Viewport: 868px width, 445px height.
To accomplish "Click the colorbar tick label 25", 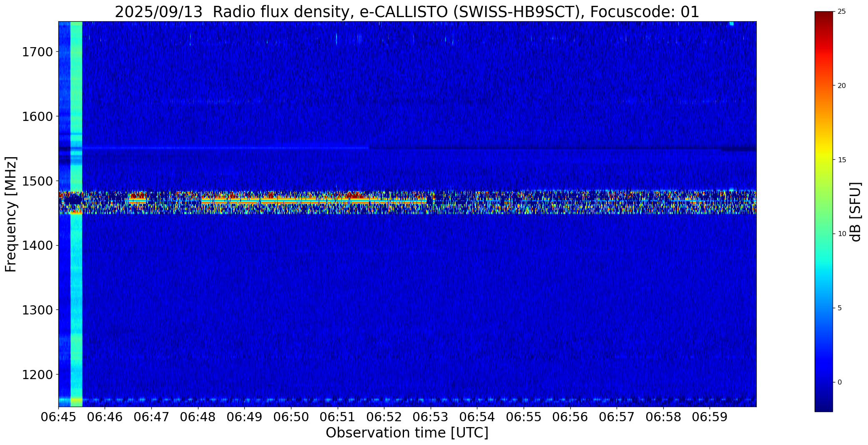I will point(842,12).
